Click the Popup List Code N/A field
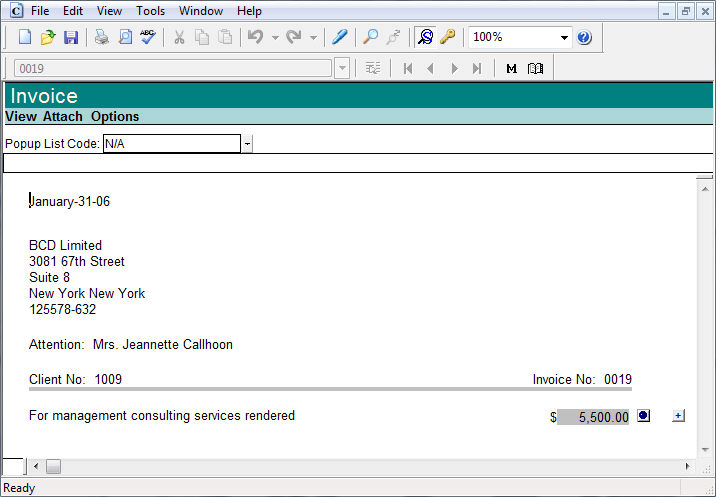 click(x=172, y=144)
